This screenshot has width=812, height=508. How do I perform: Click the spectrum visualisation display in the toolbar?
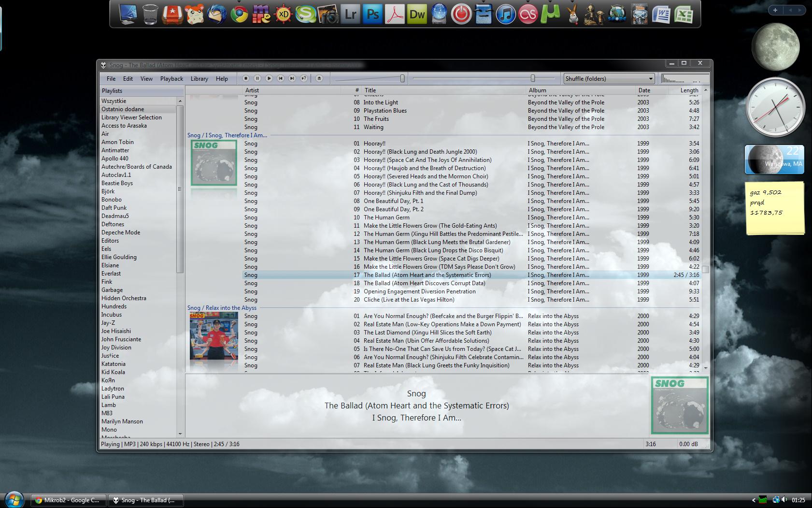pyautogui.click(x=685, y=78)
